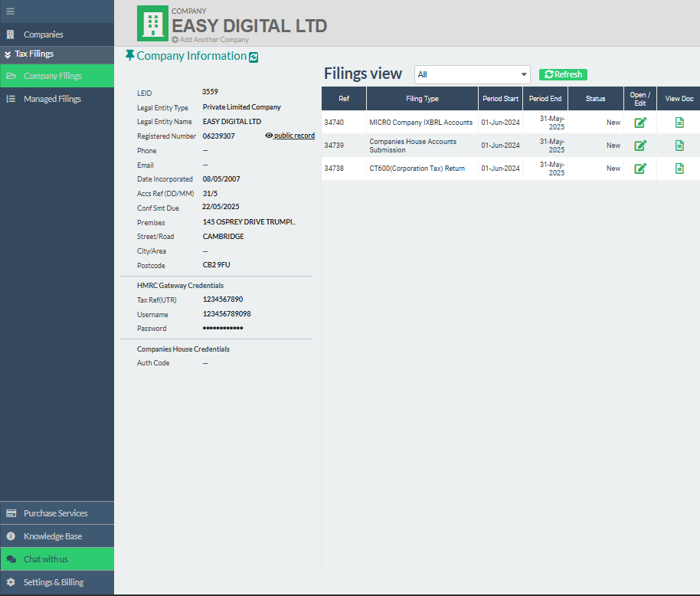
Task: Start Chat with us
Action: click(x=57, y=559)
